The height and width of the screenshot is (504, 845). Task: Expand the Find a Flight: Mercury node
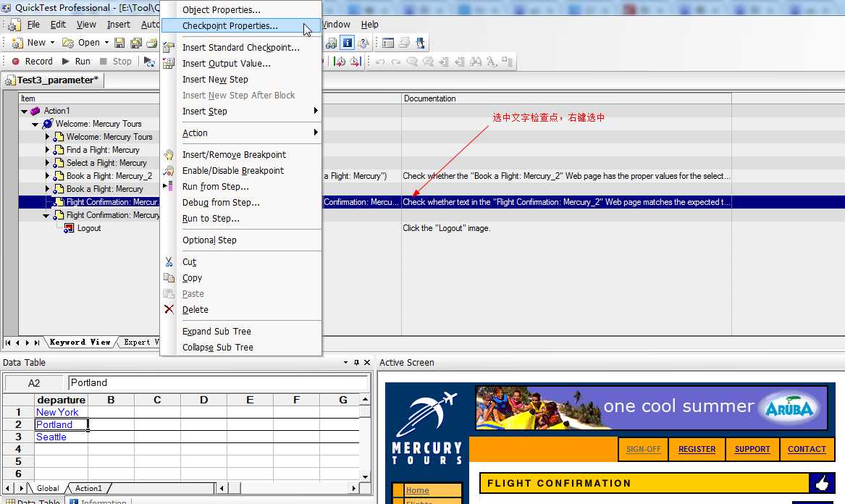click(47, 150)
